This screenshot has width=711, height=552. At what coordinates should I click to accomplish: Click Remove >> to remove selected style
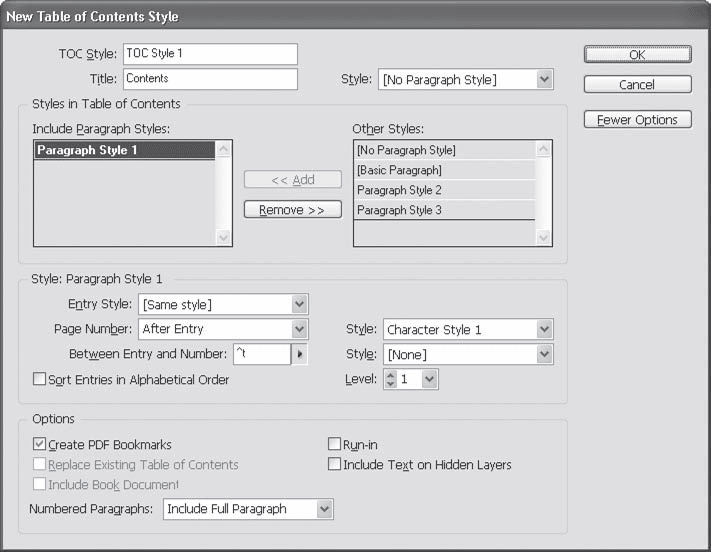click(293, 210)
